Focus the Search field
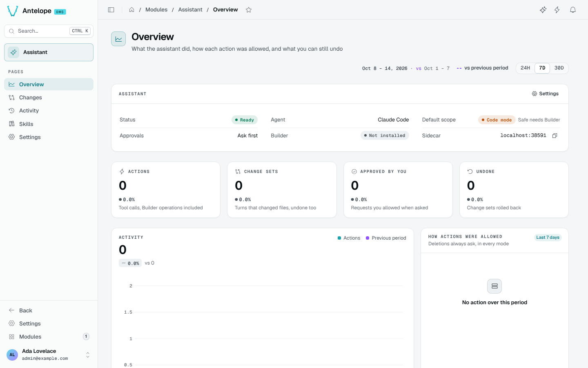 click(49, 31)
